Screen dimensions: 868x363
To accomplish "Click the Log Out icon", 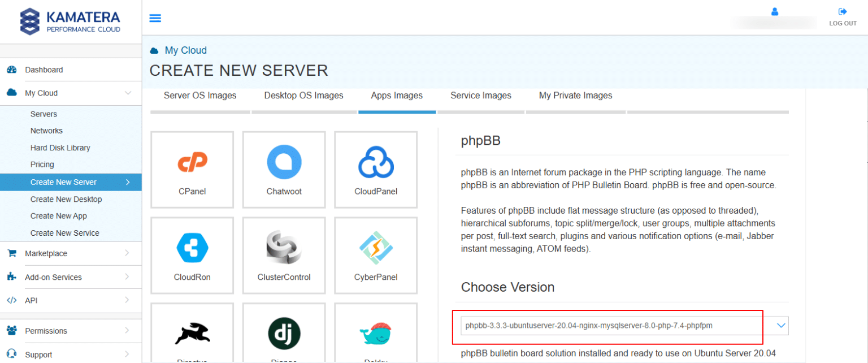I will (843, 11).
